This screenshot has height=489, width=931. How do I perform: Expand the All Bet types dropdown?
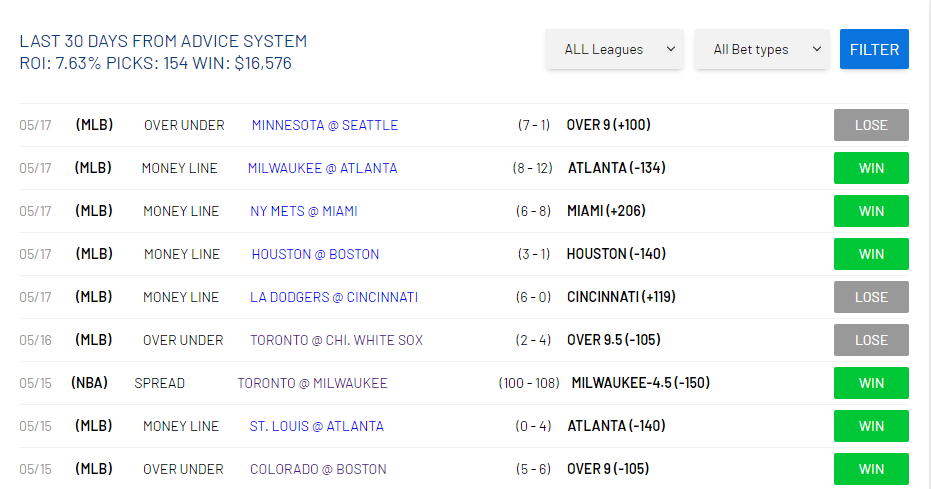pyautogui.click(x=762, y=49)
